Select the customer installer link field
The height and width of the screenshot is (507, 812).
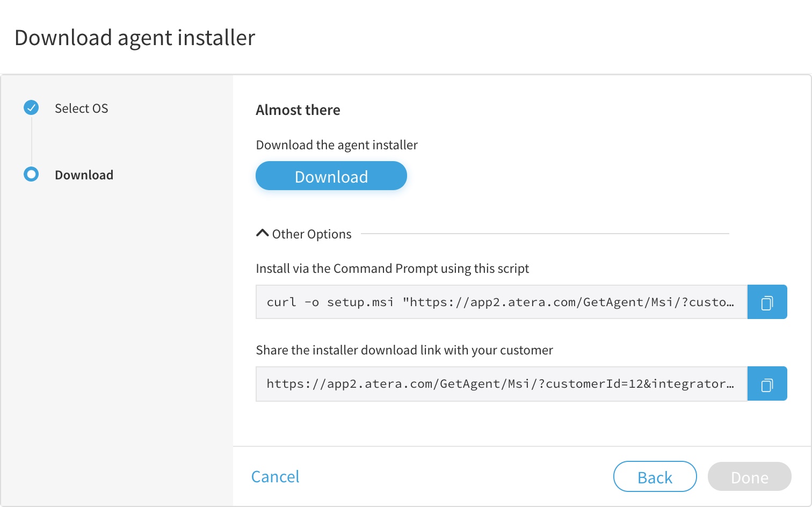click(502, 383)
